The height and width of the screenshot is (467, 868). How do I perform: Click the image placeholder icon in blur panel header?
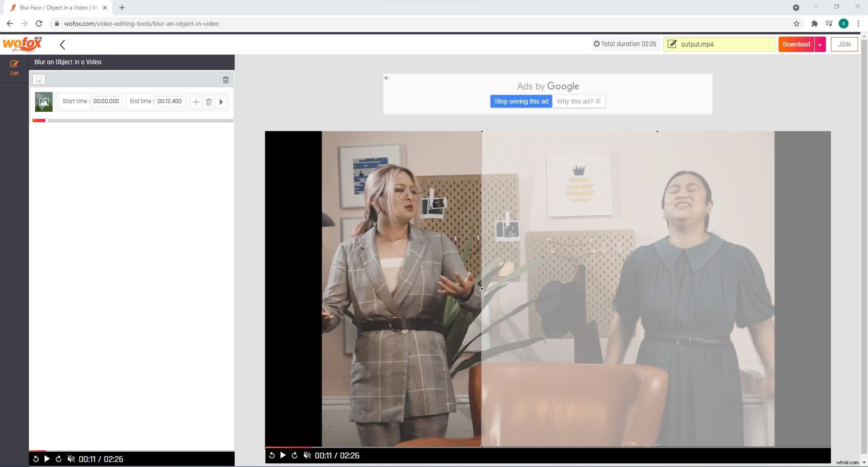39,79
